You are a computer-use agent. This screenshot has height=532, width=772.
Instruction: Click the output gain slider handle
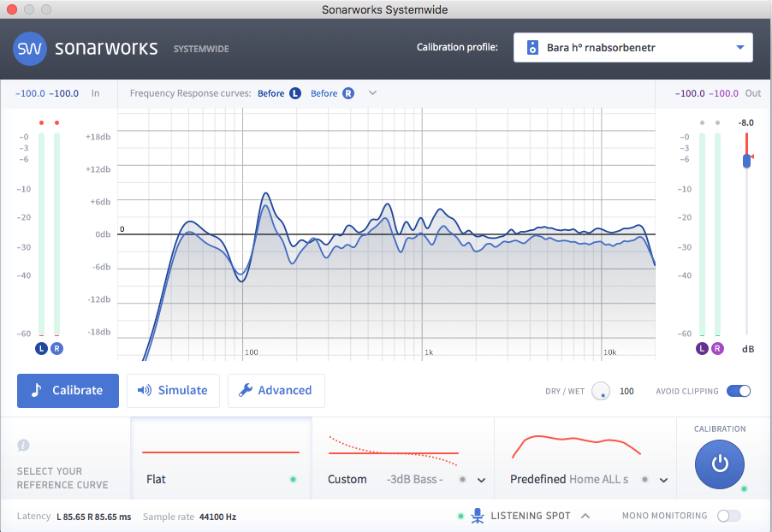pos(747,161)
